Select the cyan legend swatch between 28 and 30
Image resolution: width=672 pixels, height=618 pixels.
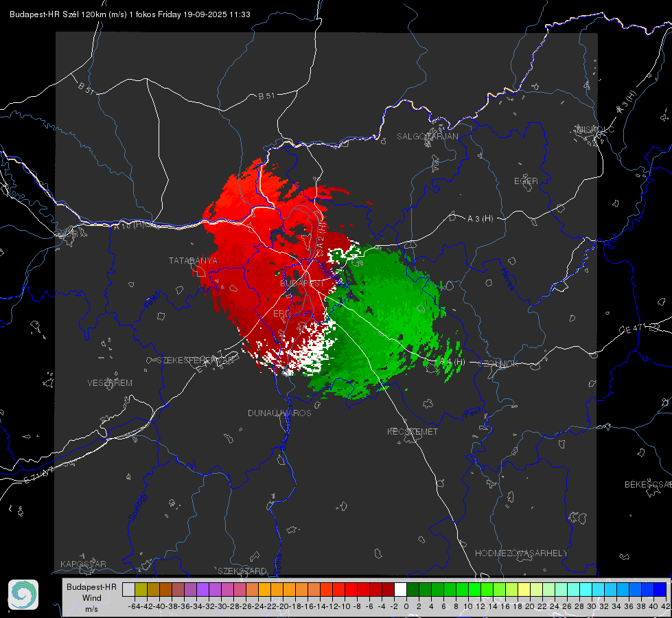point(586,589)
